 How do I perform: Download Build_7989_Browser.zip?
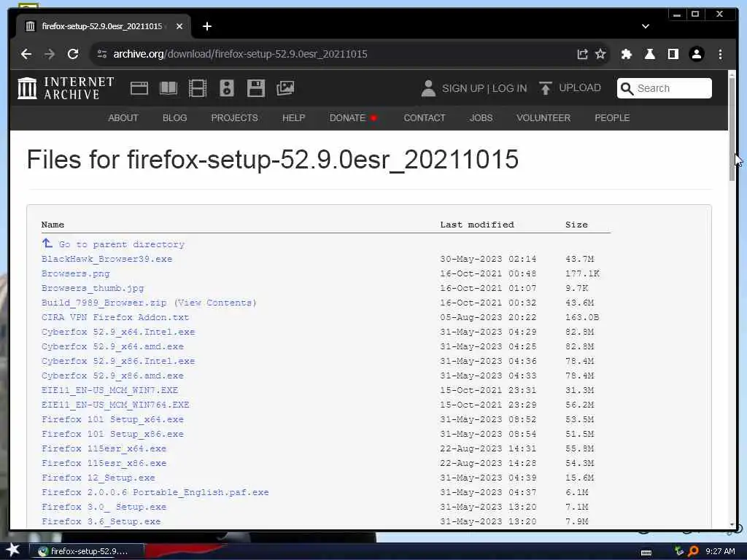pos(104,303)
